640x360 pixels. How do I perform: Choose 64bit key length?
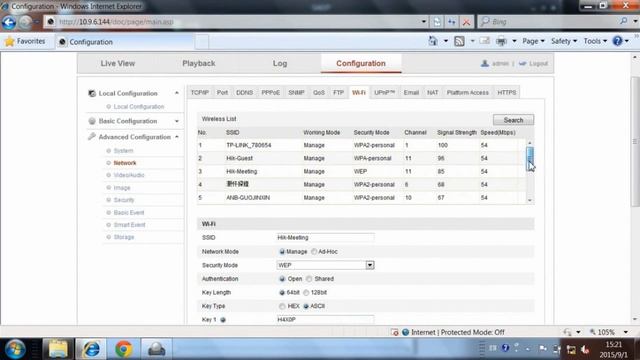[x=282, y=293]
